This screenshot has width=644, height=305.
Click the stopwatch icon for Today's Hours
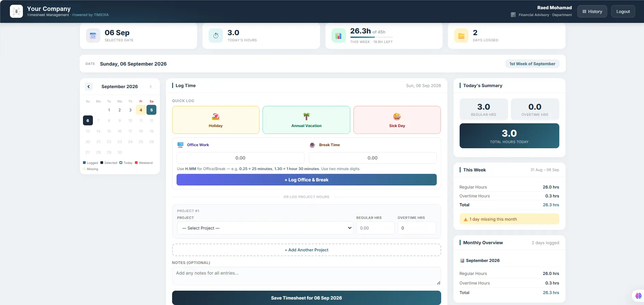point(216,36)
